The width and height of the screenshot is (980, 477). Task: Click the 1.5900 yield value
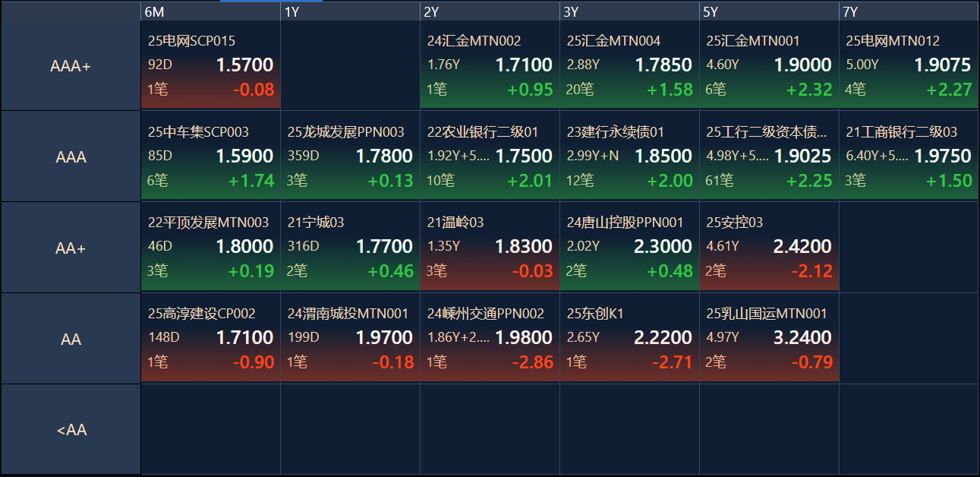pyautogui.click(x=244, y=156)
